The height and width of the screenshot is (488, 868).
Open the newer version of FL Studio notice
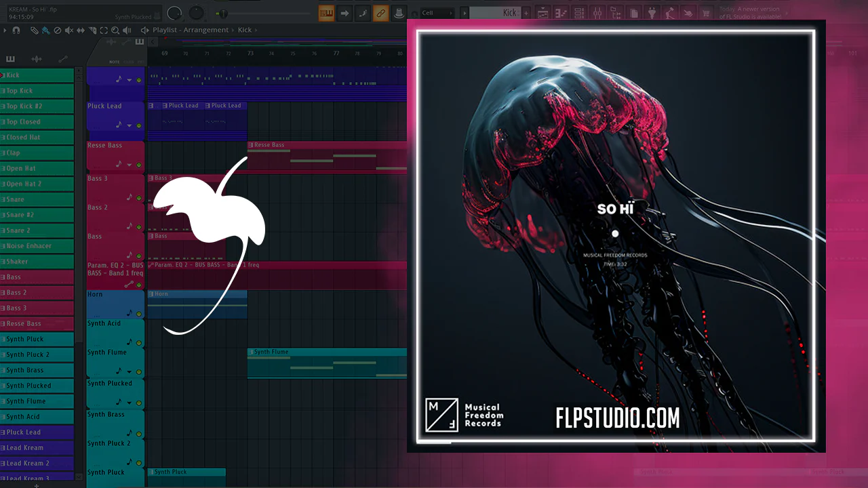click(x=749, y=13)
